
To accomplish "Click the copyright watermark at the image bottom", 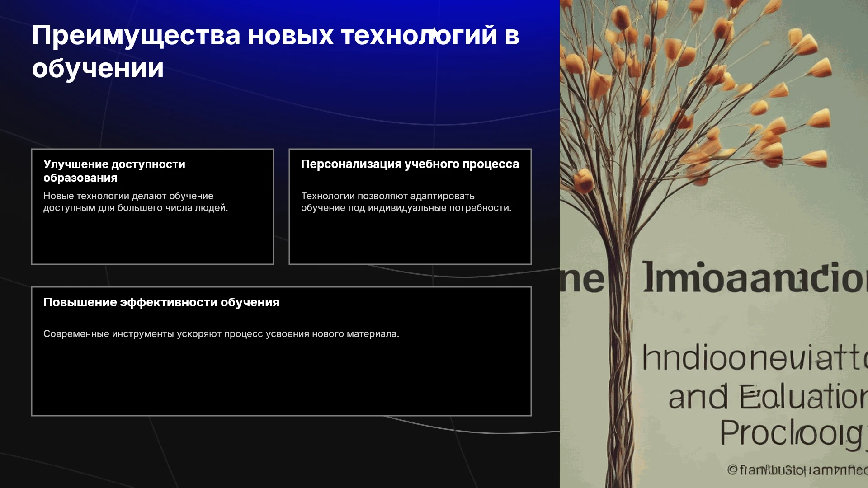I will coord(797,470).
